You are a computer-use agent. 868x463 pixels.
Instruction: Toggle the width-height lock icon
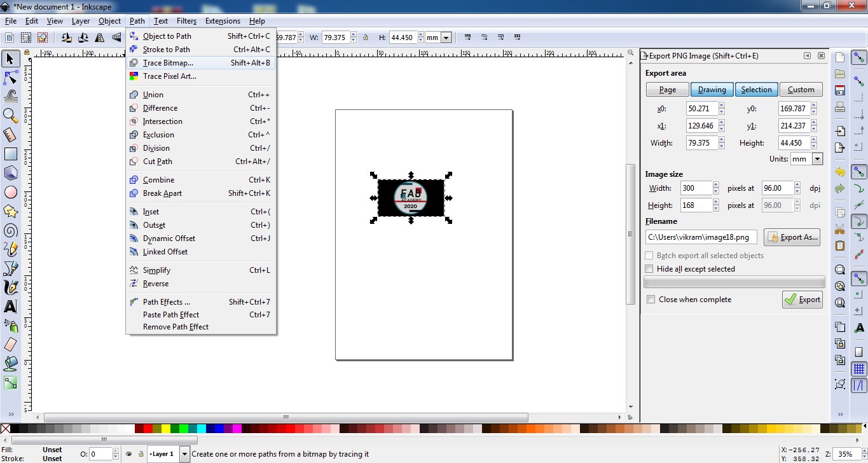[366, 38]
